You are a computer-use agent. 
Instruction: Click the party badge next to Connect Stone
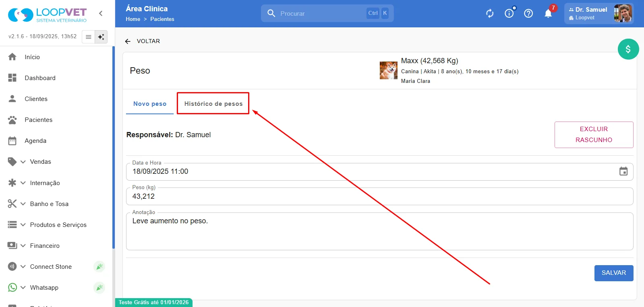[99, 266]
